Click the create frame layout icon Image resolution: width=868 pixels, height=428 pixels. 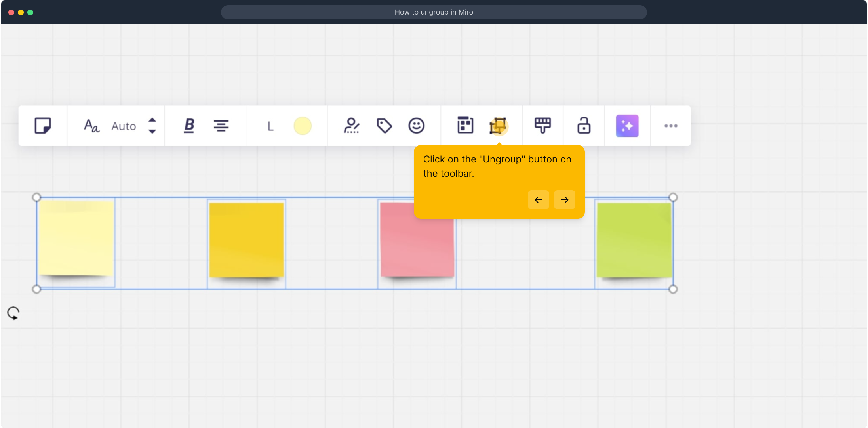point(465,125)
